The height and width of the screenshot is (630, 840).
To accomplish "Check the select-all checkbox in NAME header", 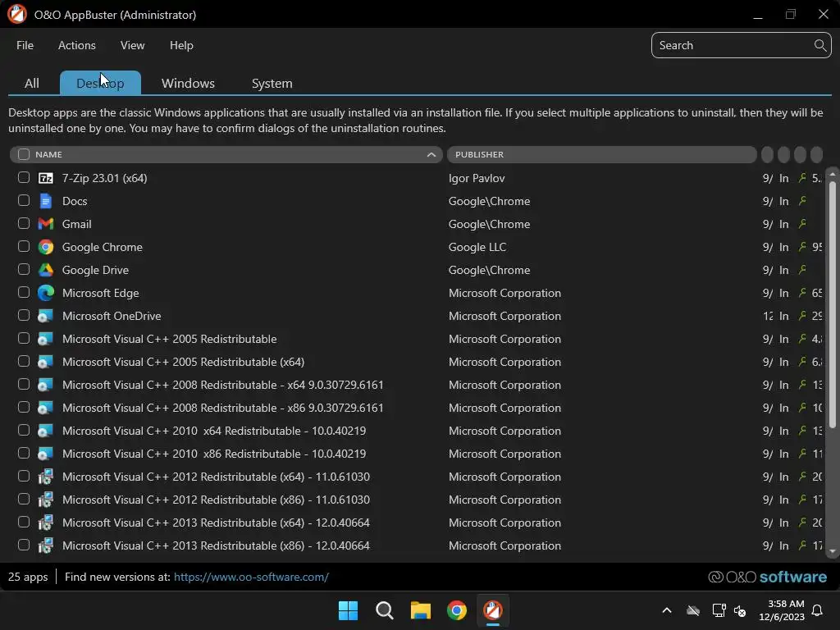I will (24, 154).
